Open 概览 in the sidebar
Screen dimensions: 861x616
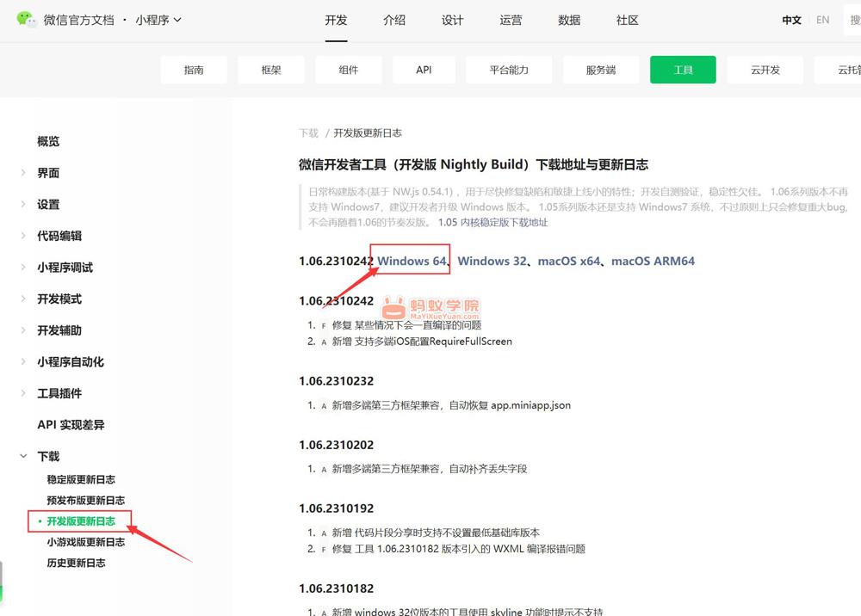click(x=48, y=141)
